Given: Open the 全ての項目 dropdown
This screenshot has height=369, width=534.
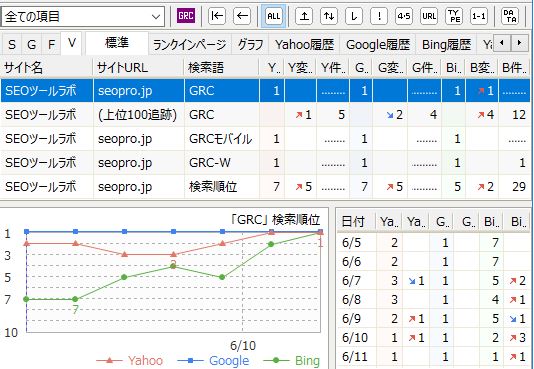Looking at the screenshot, I should (x=83, y=16).
